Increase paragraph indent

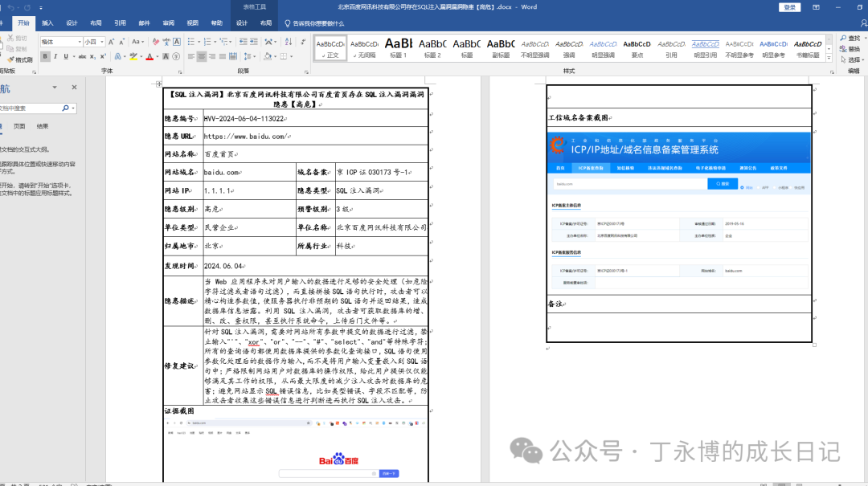point(253,42)
